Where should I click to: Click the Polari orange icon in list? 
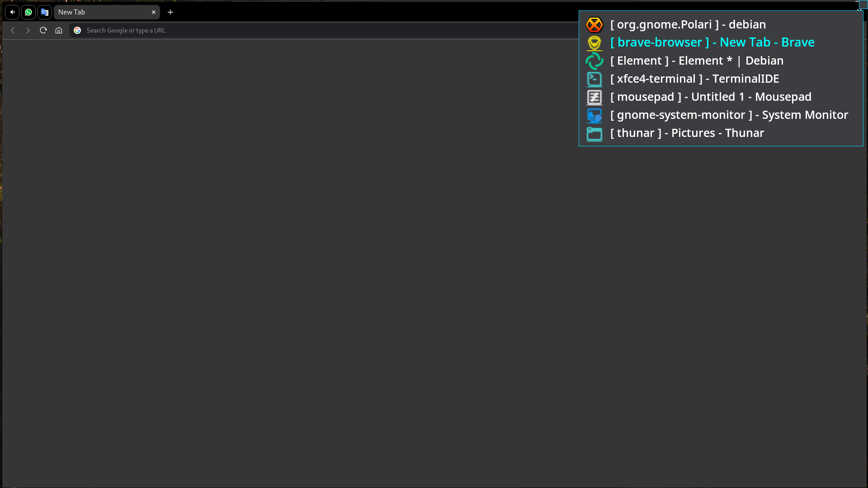click(594, 24)
